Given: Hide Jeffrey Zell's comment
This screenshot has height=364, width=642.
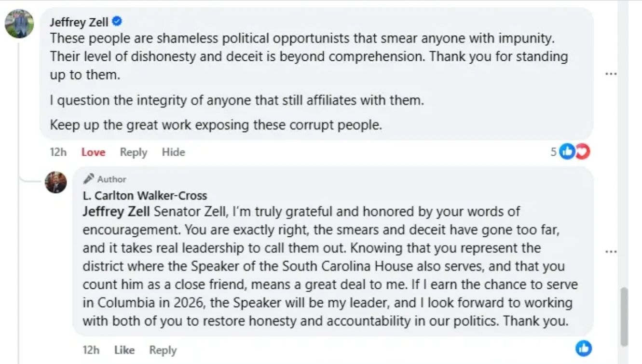Looking at the screenshot, I should point(173,152).
